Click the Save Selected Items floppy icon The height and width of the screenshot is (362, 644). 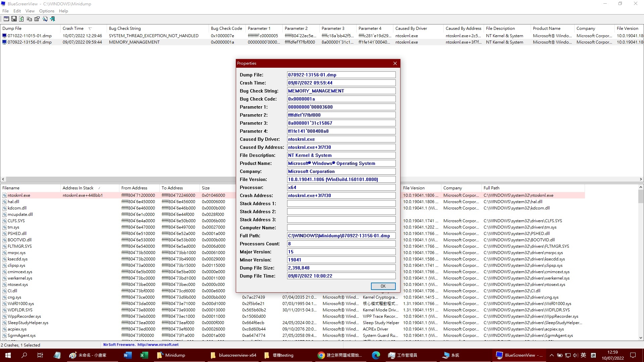tap(14, 19)
